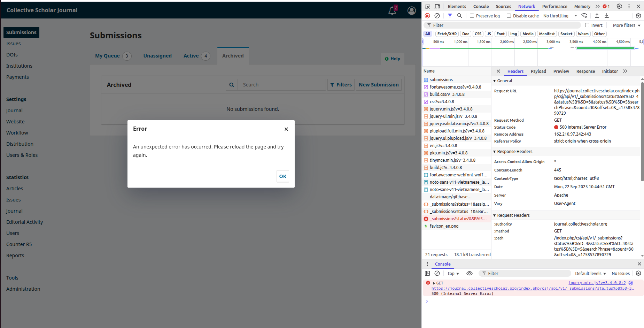The image size is (644, 328).
Task: Enable the Preserve log checkbox
Action: (472, 16)
